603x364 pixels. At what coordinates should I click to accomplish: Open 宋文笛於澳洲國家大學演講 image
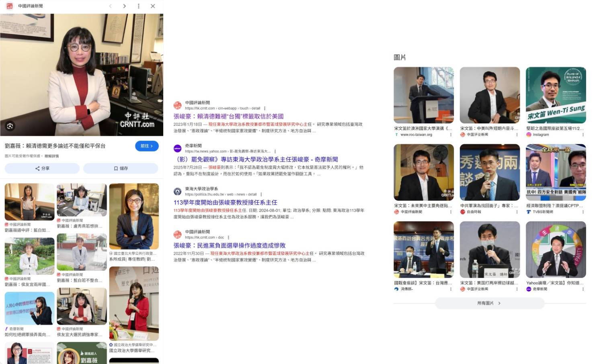(x=424, y=95)
